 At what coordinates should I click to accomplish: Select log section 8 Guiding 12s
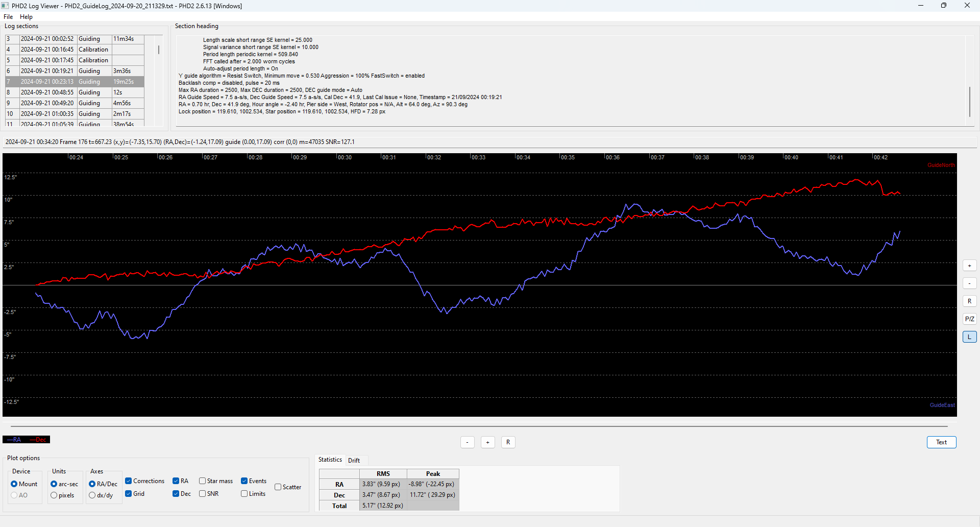[x=75, y=92]
